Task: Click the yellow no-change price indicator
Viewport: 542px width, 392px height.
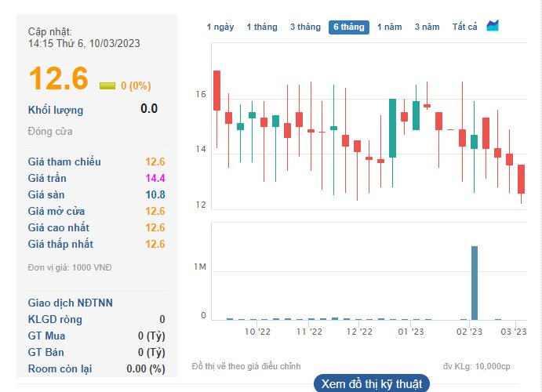Action: (x=107, y=85)
